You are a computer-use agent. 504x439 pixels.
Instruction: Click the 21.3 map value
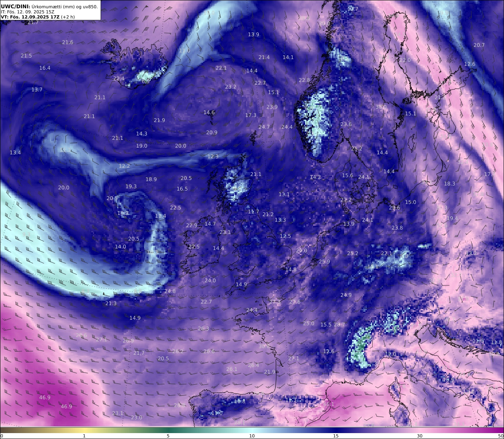coord(111,304)
